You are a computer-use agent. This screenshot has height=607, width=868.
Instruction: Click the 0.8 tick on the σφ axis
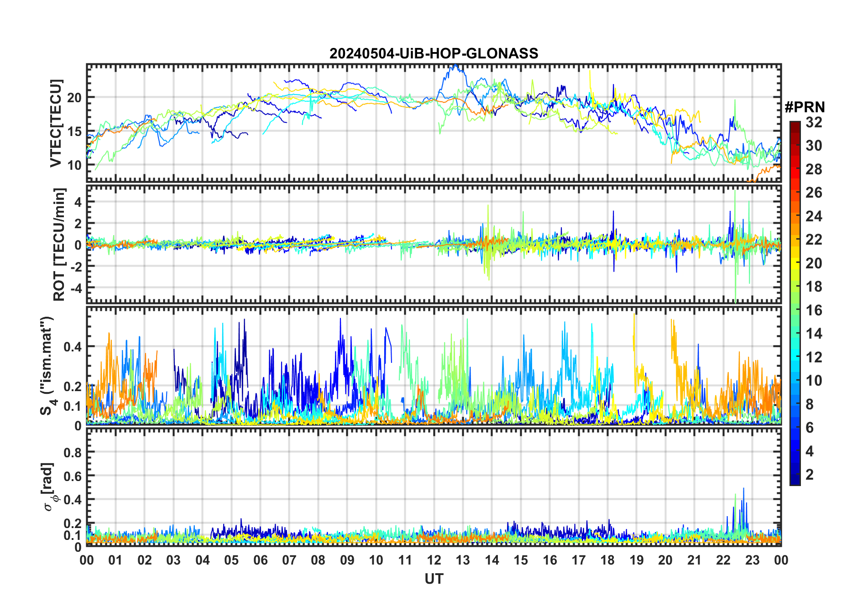click(72, 453)
